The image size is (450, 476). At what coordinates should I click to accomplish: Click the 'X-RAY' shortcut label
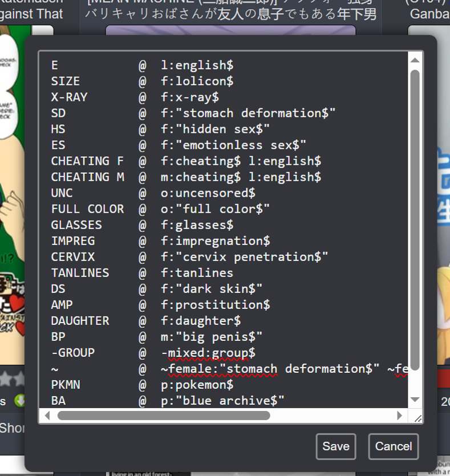(x=69, y=97)
